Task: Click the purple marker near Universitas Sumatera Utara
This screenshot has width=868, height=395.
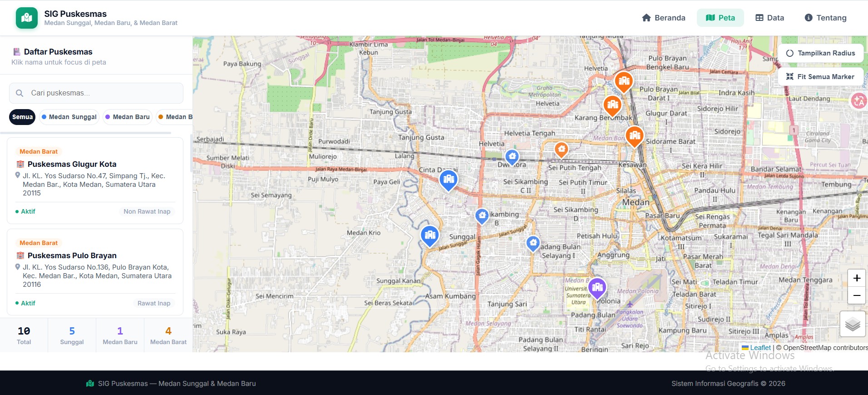Action: click(597, 288)
